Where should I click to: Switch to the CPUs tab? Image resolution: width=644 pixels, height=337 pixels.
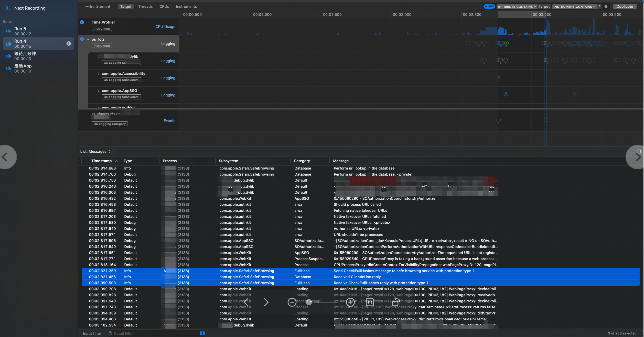point(164,6)
